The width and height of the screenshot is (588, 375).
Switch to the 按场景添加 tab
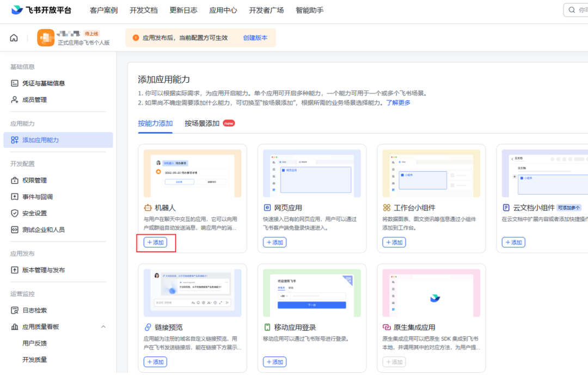pos(202,123)
